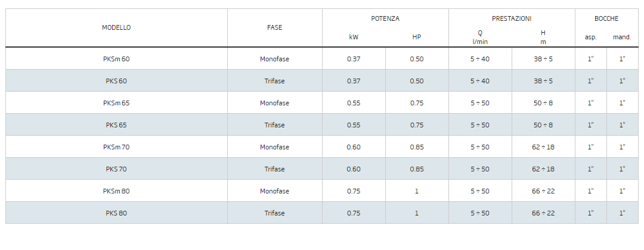Click the PKS 70 model cell

(x=116, y=169)
